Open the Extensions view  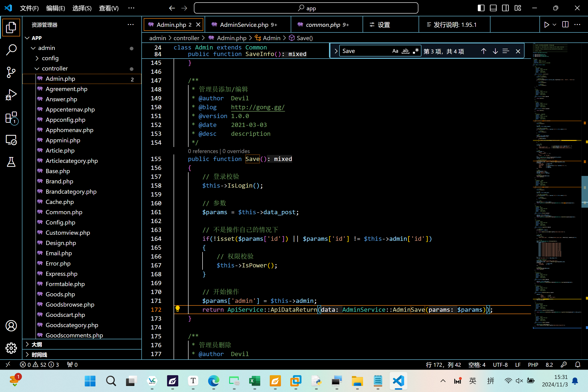pos(11,118)
